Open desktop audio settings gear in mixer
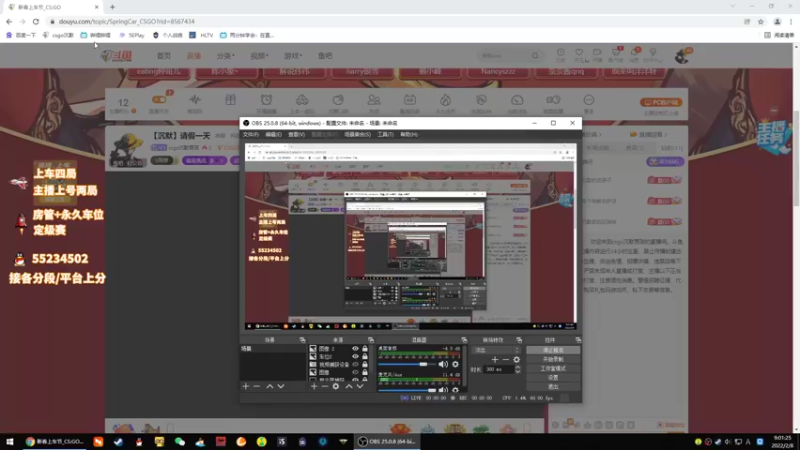 (456, 364)
